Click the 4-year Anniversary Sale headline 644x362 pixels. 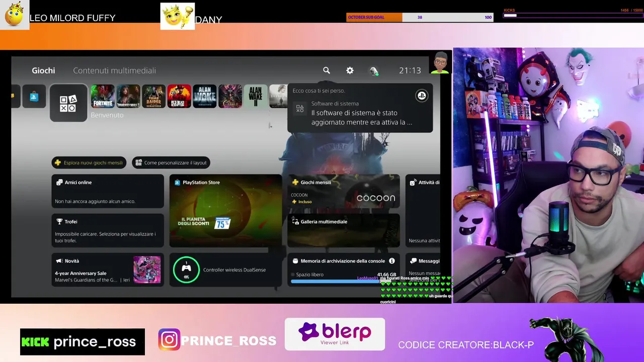pos(80,273)
